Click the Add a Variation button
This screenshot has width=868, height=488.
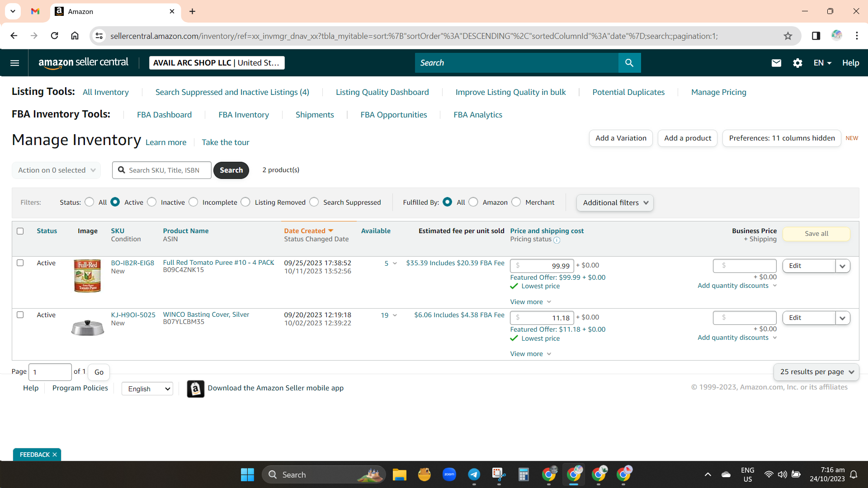pyautogui.click(x=621, y=138)
